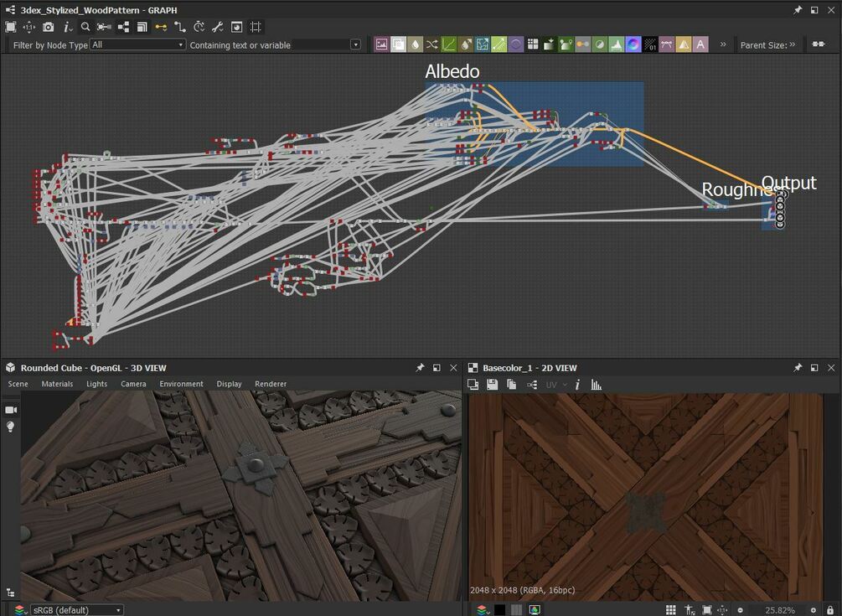Open the Environment menu in 3D view

pos(181,384)
